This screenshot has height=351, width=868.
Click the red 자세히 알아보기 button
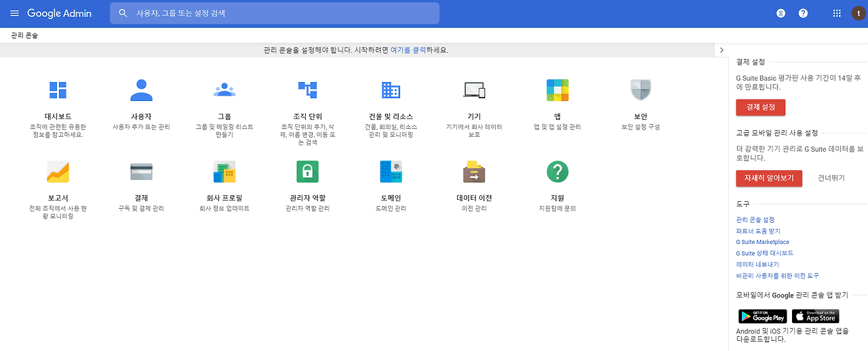769,178
